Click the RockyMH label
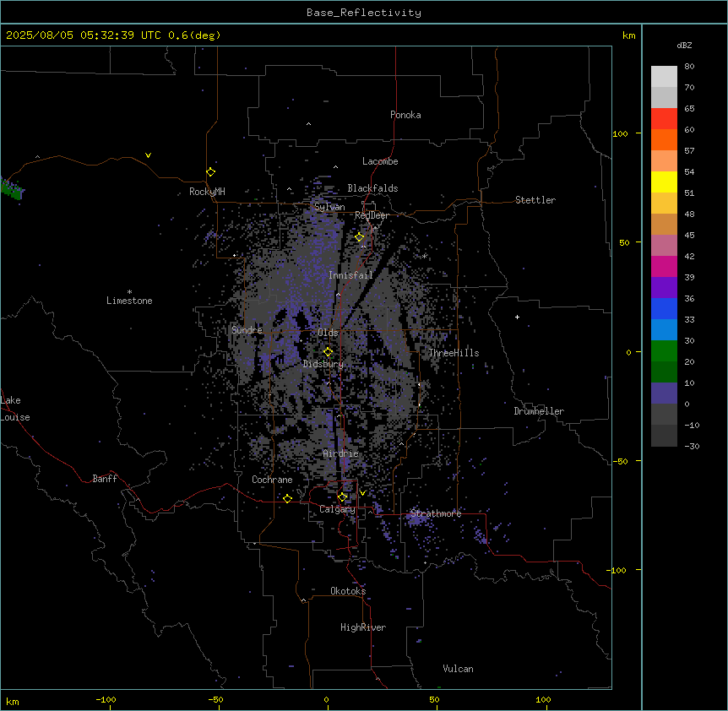 pyautogui.click(x=207, y=192)
